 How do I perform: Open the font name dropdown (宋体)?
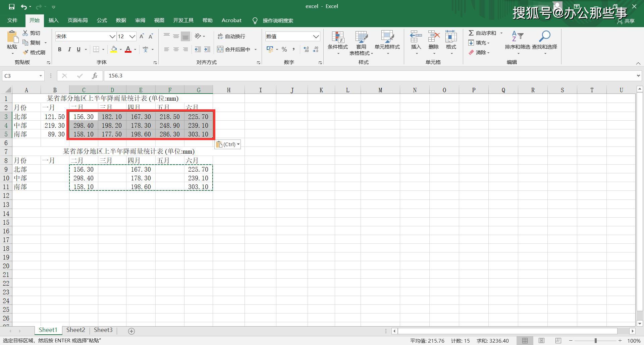112,36
